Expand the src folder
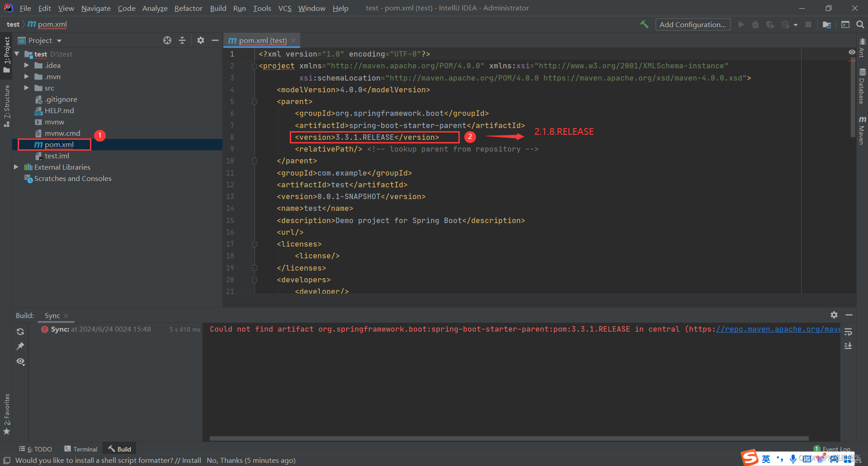Viewport: 868px width, 466px height. [x=26, y=88]
